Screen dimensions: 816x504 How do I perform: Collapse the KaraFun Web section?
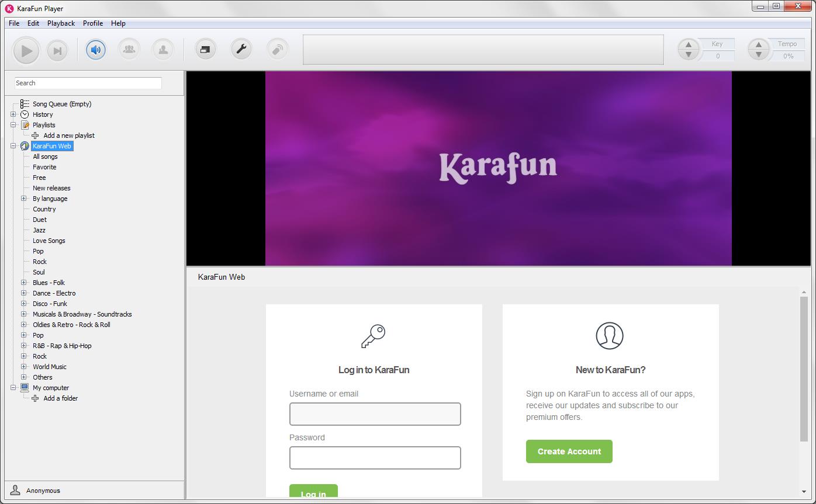[x=13, y=146]
